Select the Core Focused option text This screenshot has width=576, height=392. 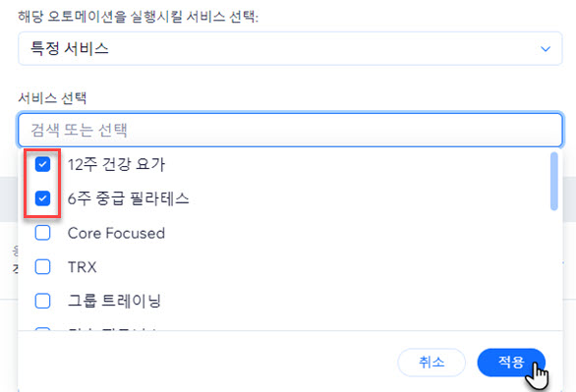[x=116, y=233]
